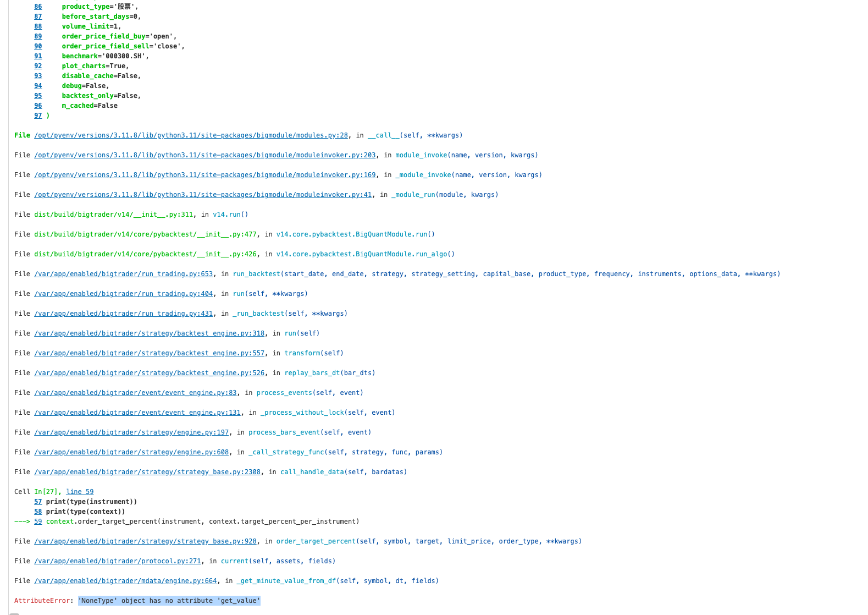Screen dimensions: 868x615
Task: Open mdata/engine.py:664 file link
Action: click(125, 581)
